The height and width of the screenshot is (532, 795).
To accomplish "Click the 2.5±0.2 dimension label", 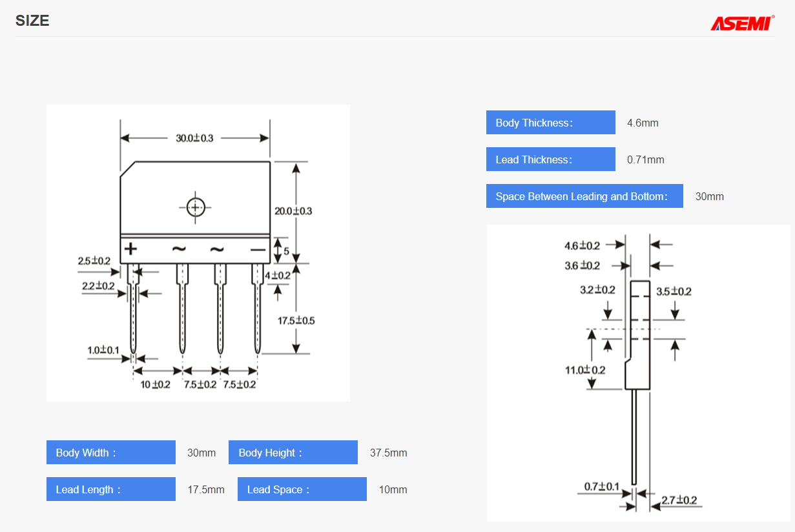I will click(x=94, y=261).
